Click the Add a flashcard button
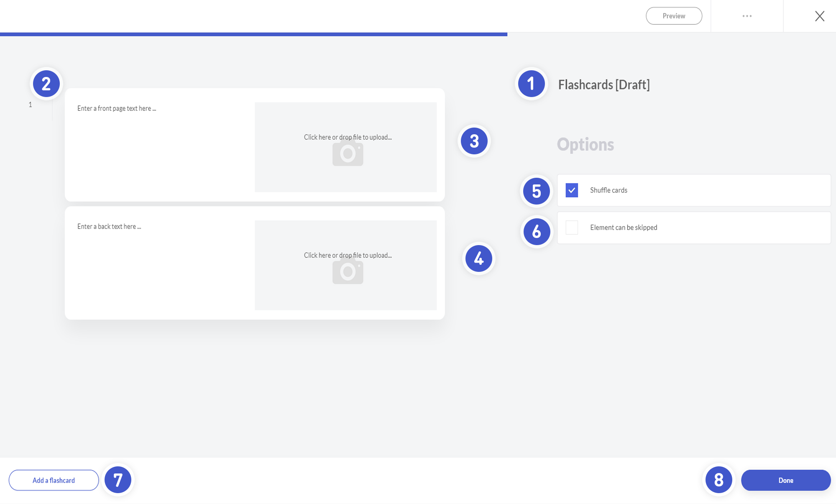The width and height of the screenshot is (836, 504). tap(54, 480)
